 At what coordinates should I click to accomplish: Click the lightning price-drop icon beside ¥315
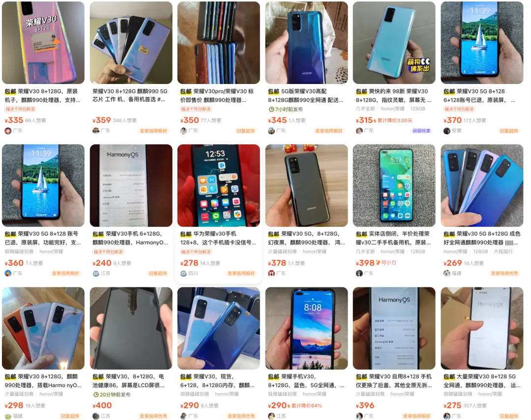point(375,120)
